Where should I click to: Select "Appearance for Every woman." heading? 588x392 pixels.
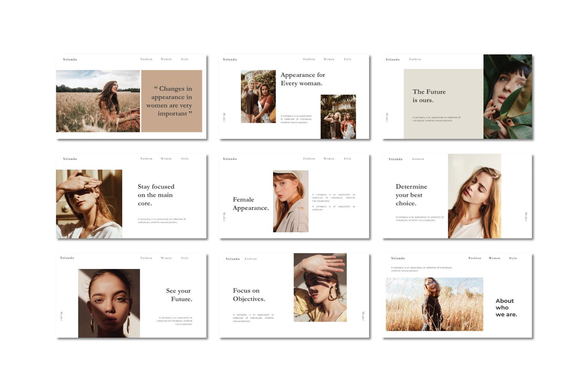[x=303, y=79]
